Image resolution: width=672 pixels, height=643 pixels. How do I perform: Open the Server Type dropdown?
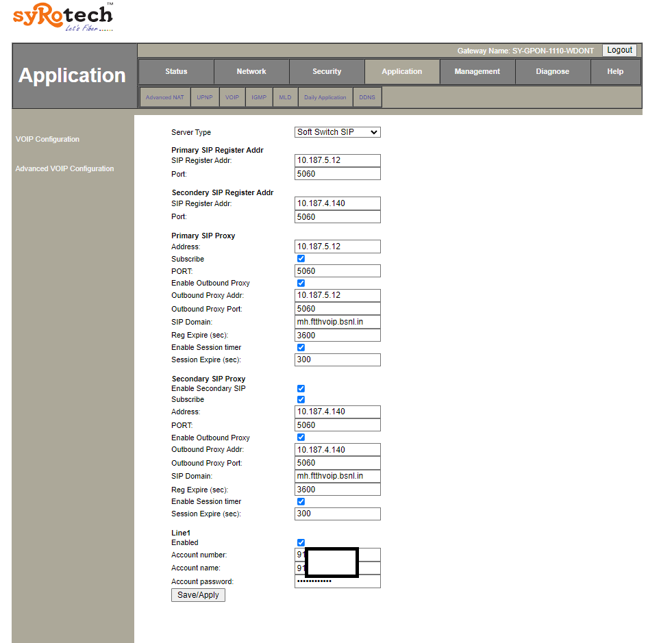(x=337, y=132)
